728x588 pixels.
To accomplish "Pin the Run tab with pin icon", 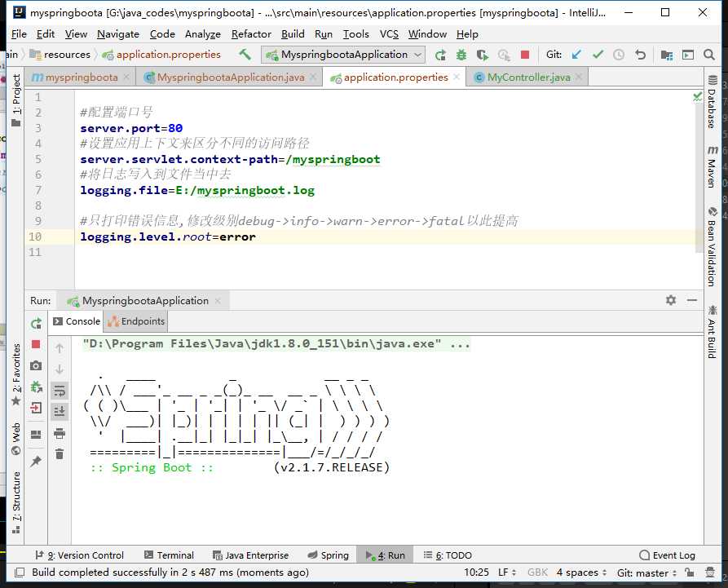I will click(x=36, y=461).
